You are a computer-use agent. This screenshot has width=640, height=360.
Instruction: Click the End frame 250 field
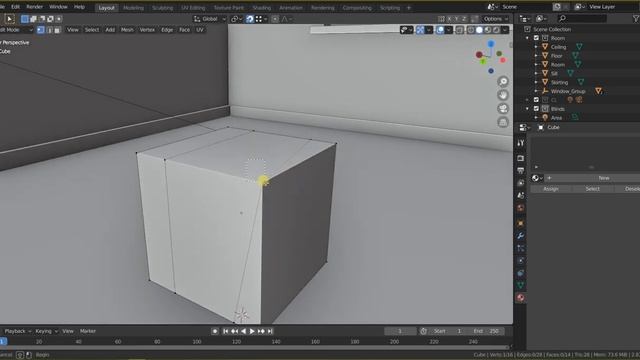pos(487,331)
